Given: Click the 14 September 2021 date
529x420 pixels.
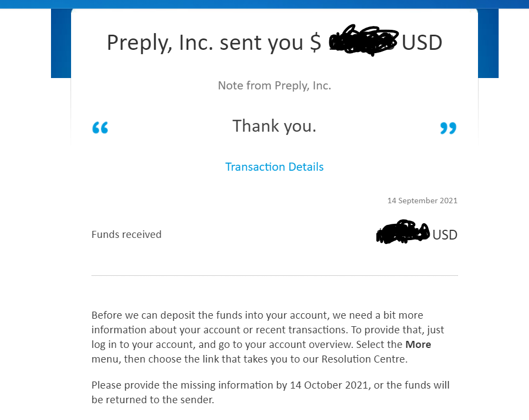Looking at the screenshot, I should point(423,201).
